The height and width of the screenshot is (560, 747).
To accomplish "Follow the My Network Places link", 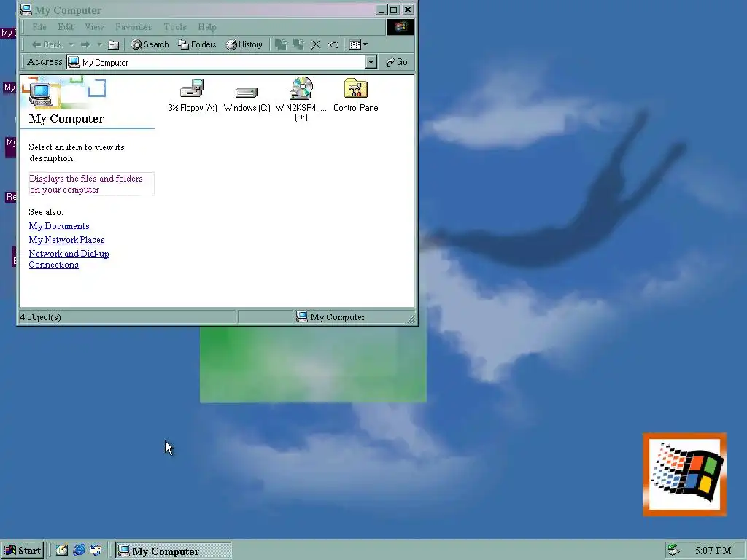I will point(66,240).
